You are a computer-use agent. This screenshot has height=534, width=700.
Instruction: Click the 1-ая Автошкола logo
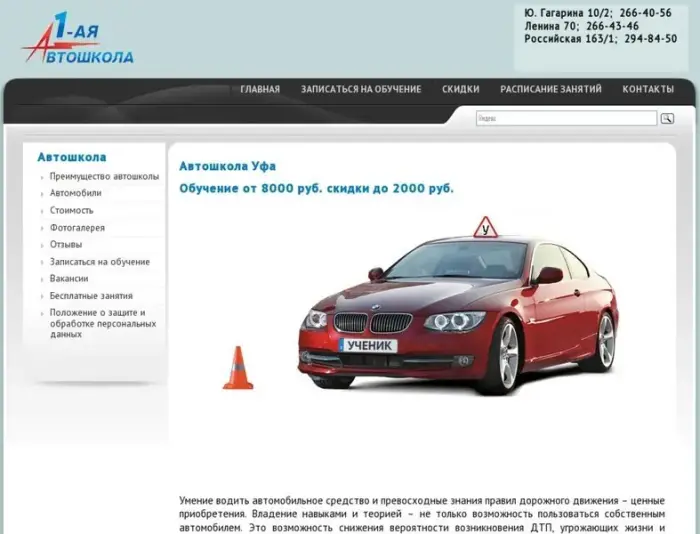(x=78, y=39)
